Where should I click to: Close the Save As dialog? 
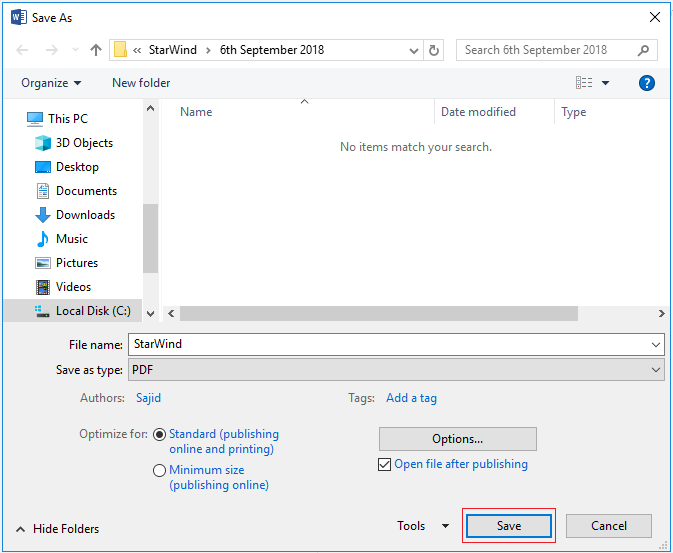[x=655, y=17]
